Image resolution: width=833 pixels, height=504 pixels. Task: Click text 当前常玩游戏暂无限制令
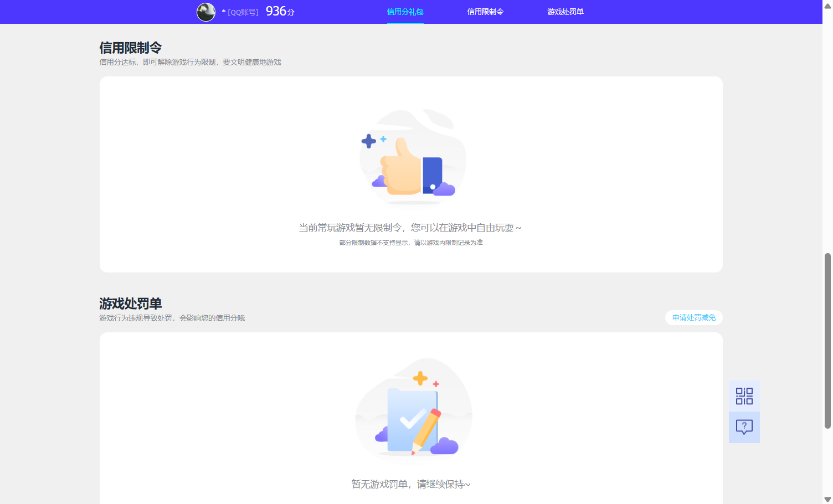(x=351, y=228)
